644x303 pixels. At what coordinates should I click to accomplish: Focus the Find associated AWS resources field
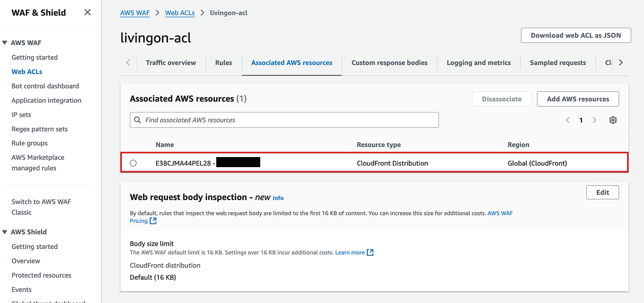coord(284,120)
